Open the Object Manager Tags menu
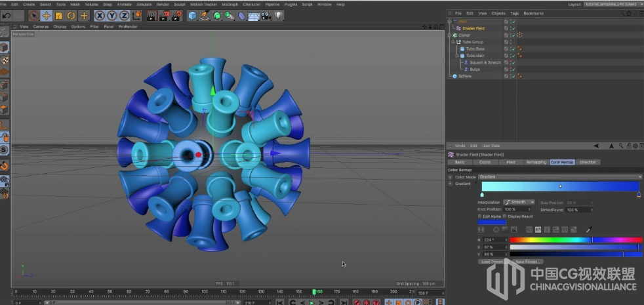The height and width of the screenshot is (305, 644). [x=514, y=14]
